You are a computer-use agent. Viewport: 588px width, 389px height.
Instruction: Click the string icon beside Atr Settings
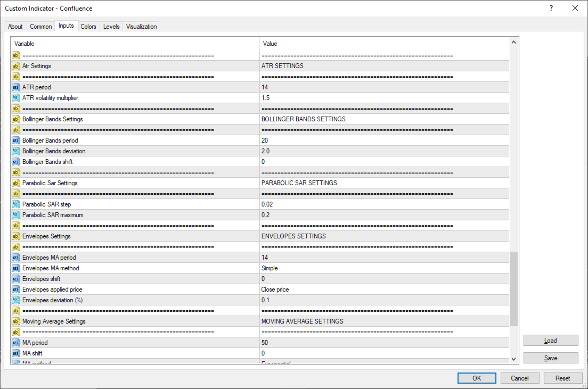tap(15, 66)
